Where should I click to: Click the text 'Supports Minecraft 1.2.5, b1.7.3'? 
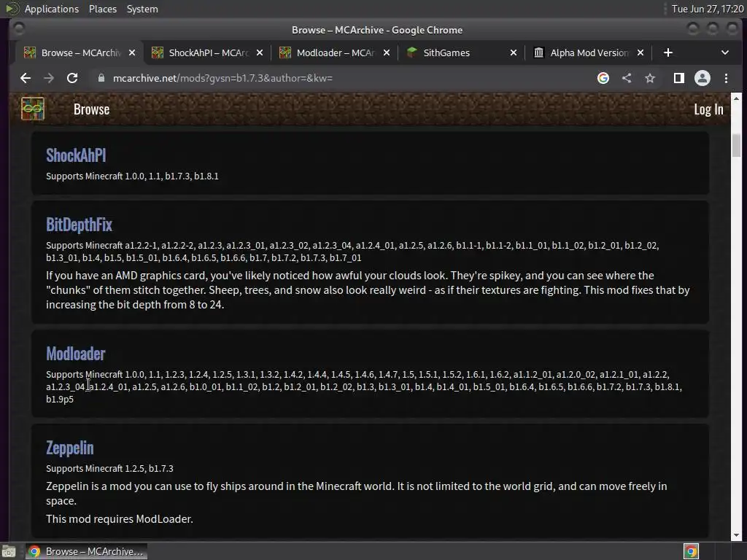(x=109, y=469)
